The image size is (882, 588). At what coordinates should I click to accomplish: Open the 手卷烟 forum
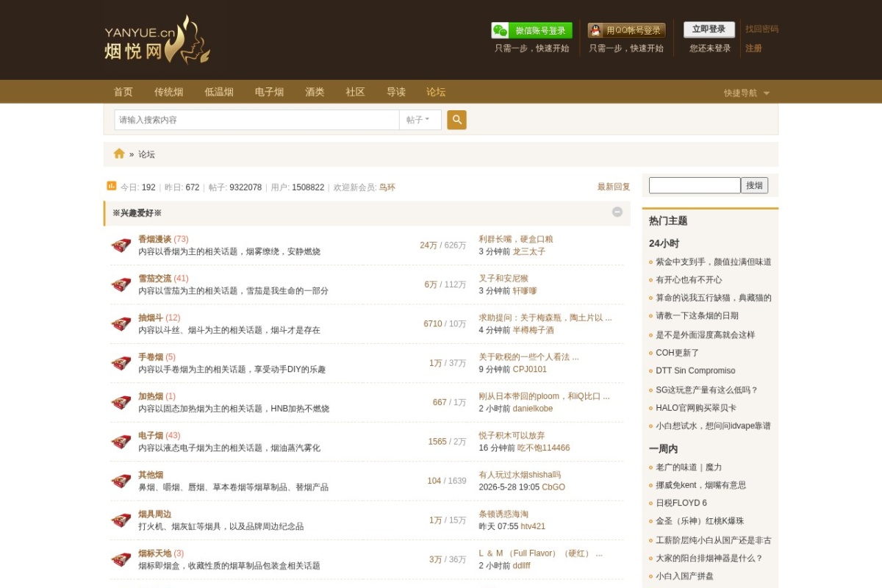coord(151,357)
